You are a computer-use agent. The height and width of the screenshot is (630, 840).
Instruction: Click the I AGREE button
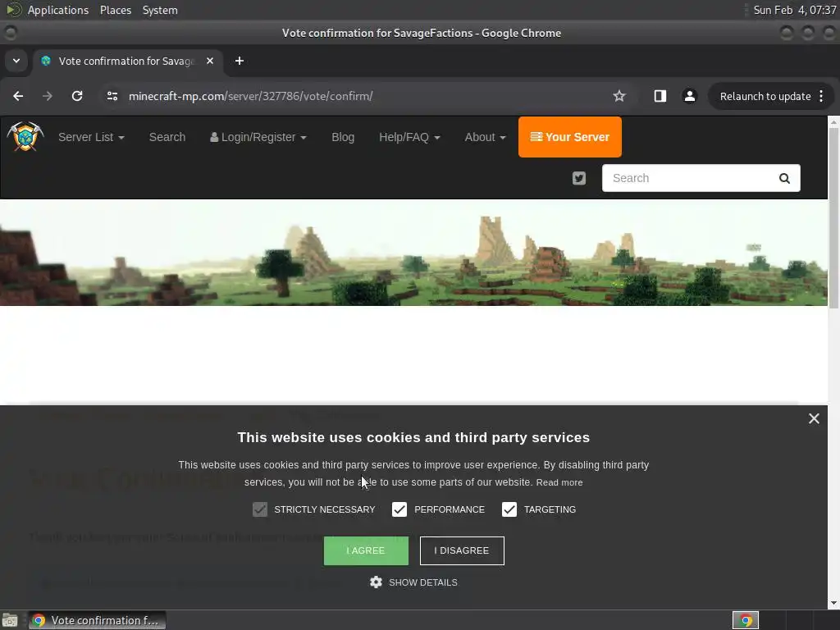coord(366,550)
